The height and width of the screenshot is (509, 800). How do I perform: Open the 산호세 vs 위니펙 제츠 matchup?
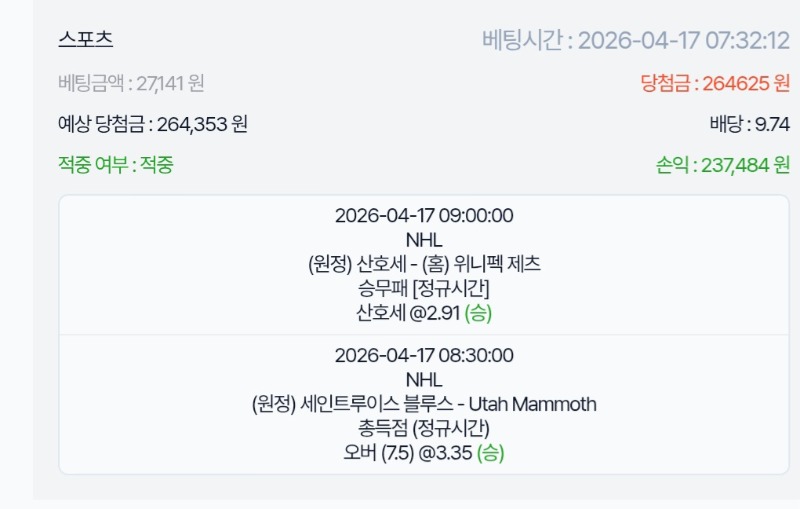pyautogui.click(x=424, y=265)
